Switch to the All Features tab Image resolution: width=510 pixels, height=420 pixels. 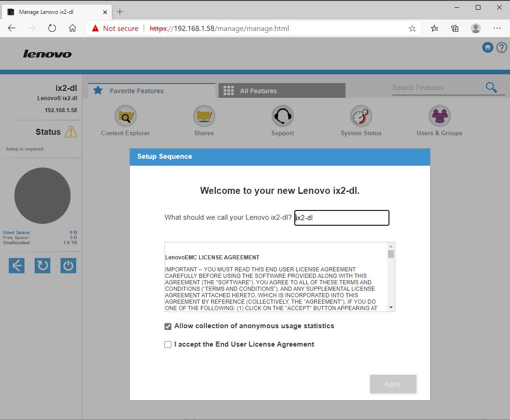281,91
